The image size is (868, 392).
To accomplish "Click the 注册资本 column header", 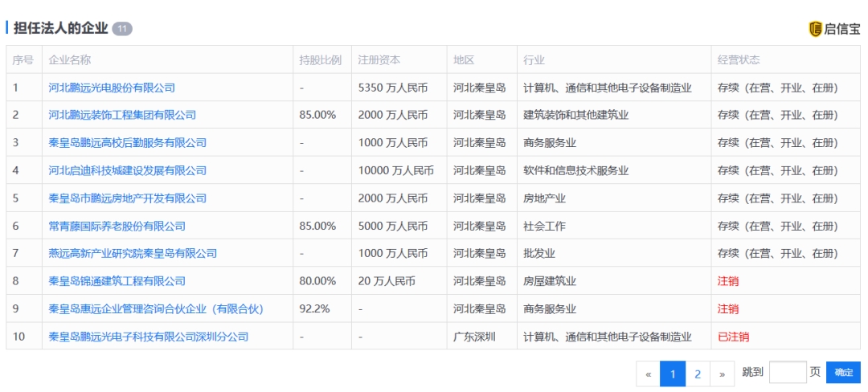I will pos(379,60).
